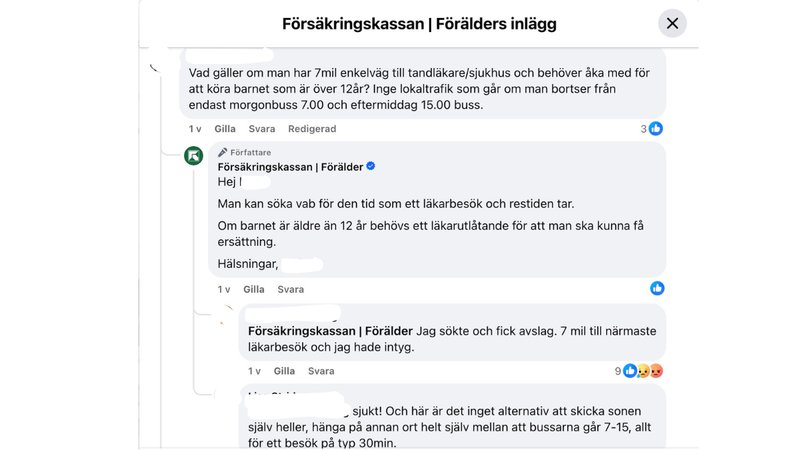The image size is (800, 450).
Task: Open Försäkringskassan | Förälder author name link
Action: [290, 167]
